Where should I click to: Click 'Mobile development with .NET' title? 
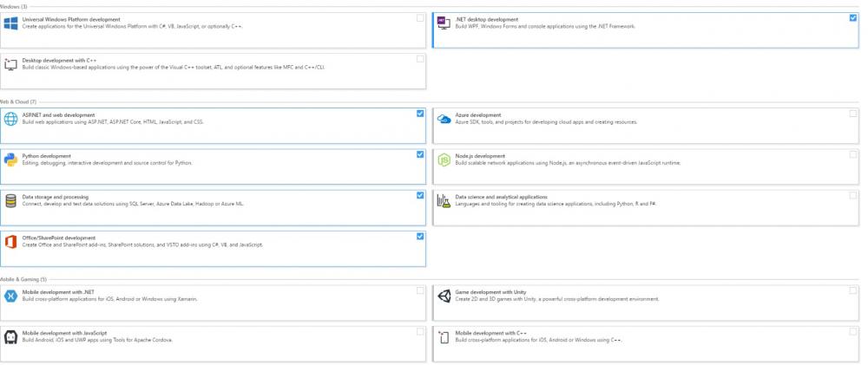pos(57,292)
